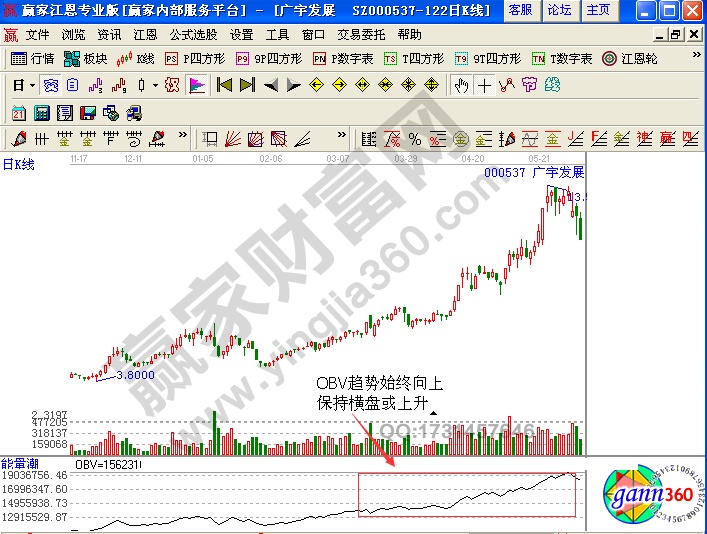Open the calendar date icon
The height and width of the screenshot is (534, 707).
point(19,111)
